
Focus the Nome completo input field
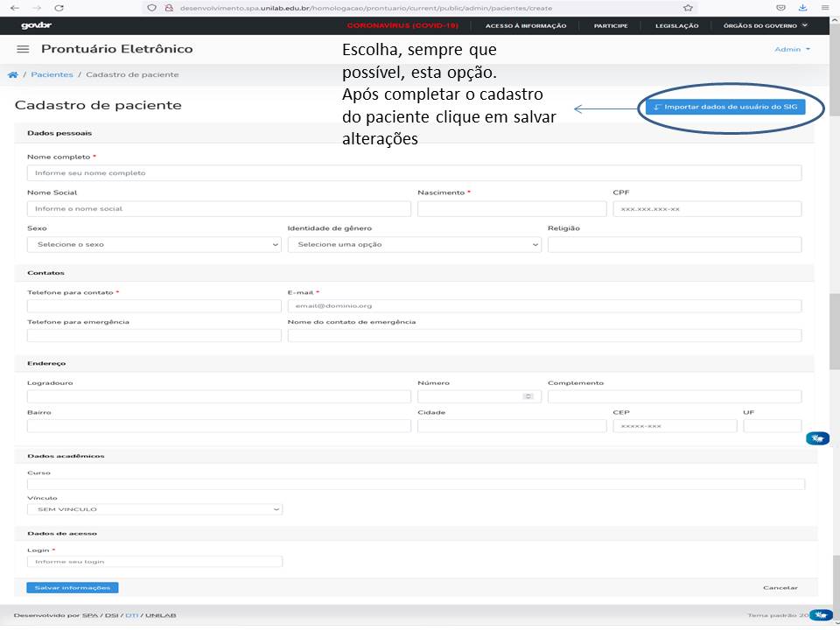click(414, 173)
